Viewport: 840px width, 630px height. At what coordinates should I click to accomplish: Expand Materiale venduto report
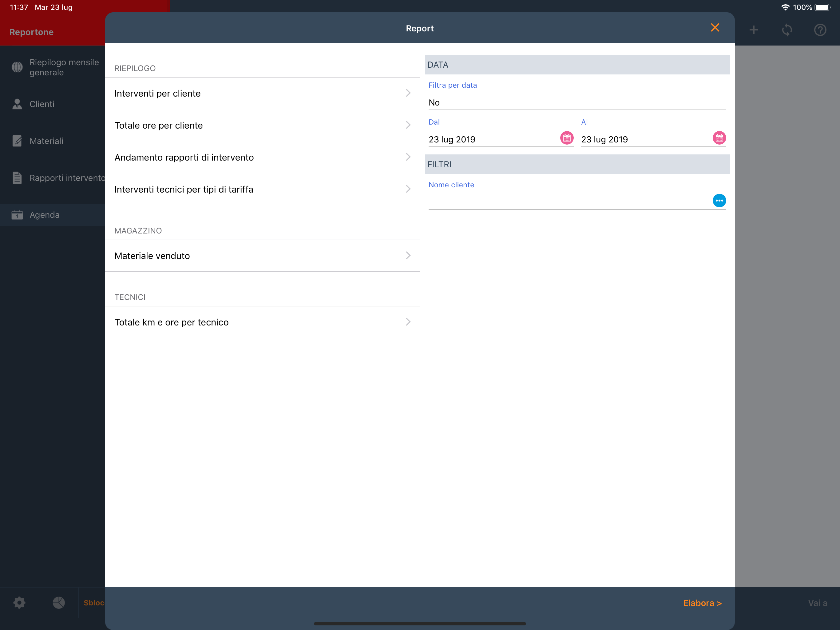pos(262,256)
